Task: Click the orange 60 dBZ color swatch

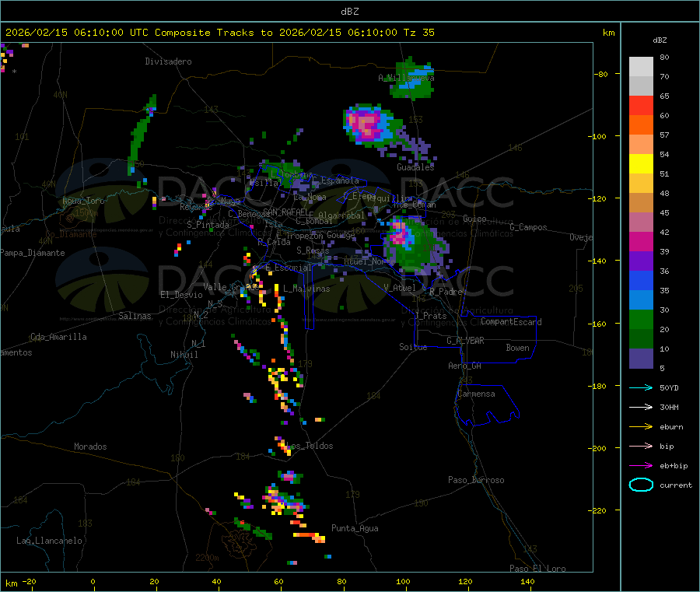Action: pyautogui.click(x=641, y=125)
